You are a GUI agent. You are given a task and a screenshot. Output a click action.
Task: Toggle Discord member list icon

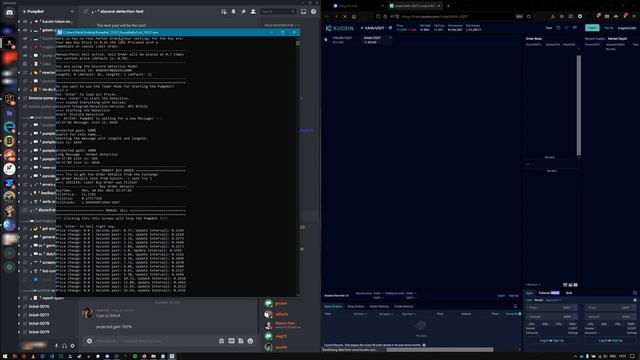[253, 11]
